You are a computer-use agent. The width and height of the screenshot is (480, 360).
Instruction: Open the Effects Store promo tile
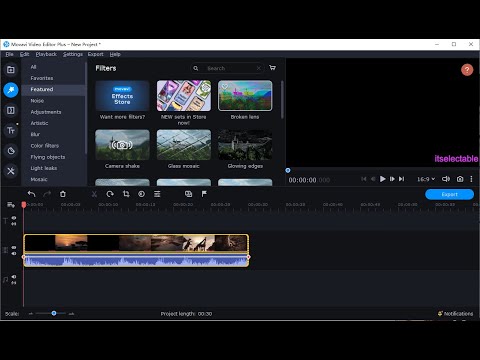[122, 96]
